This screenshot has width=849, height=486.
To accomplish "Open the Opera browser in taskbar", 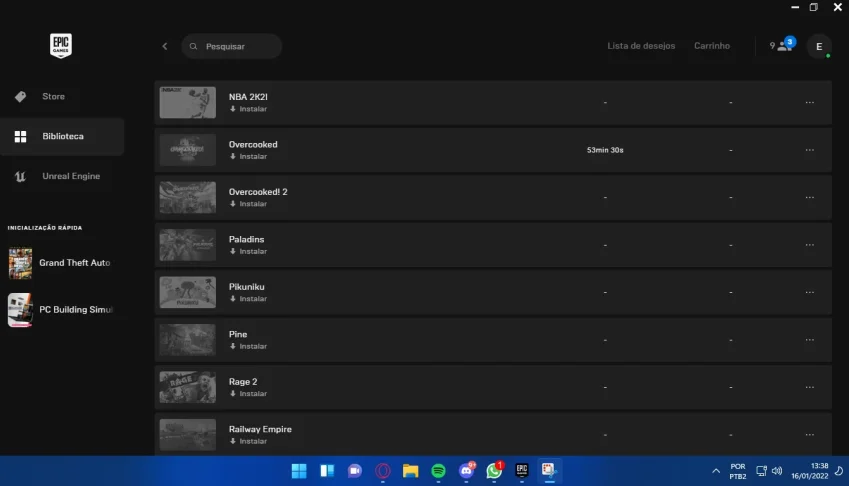I will point(383,471).
